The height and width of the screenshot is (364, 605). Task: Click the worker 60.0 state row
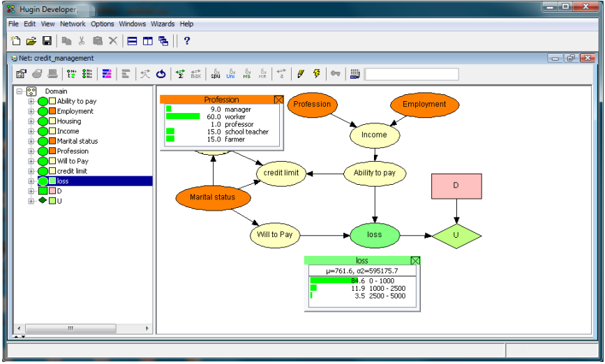[222, 117]
